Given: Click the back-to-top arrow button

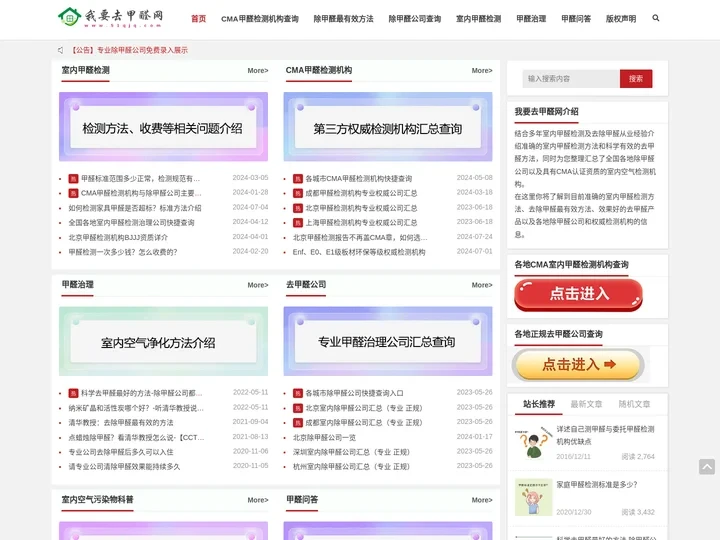Looking at the screenshot, I should 707,467.
